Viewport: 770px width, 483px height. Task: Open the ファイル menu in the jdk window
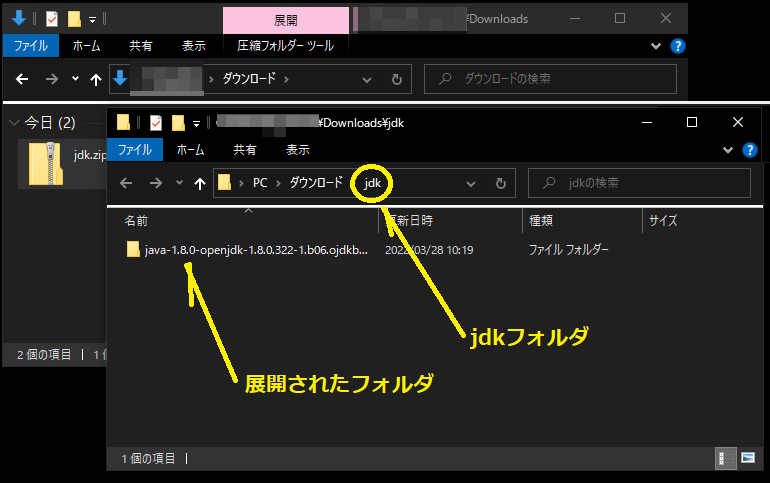tap(134, 150)
